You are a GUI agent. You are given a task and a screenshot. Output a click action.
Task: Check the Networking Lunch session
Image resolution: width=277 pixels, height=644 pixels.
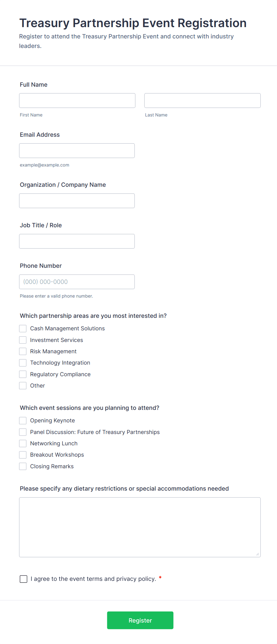point(23,443)
